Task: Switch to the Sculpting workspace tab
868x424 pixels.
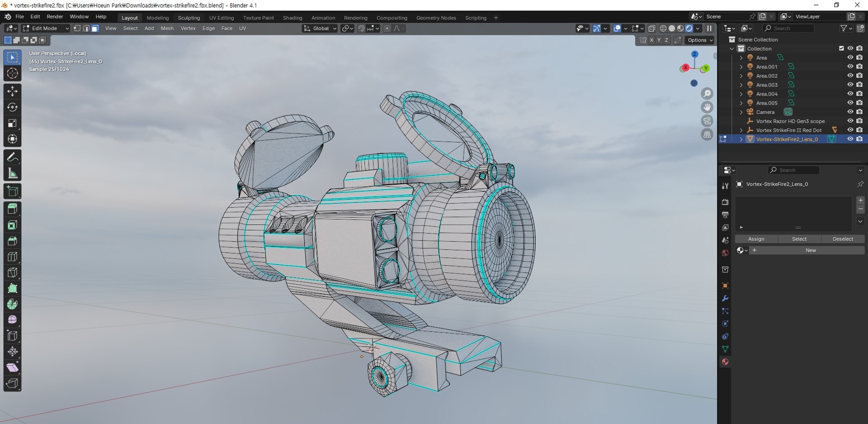Action: point(189,18)
